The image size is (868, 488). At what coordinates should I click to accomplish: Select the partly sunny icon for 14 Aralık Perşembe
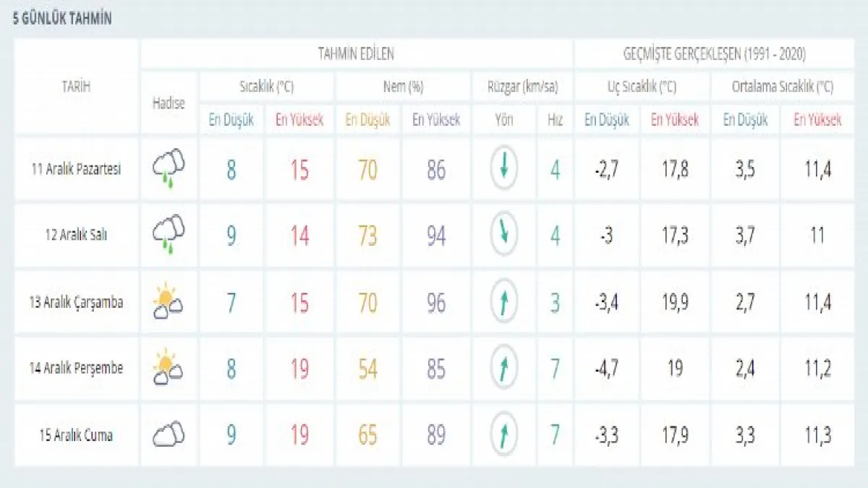[x=168, y=367]
